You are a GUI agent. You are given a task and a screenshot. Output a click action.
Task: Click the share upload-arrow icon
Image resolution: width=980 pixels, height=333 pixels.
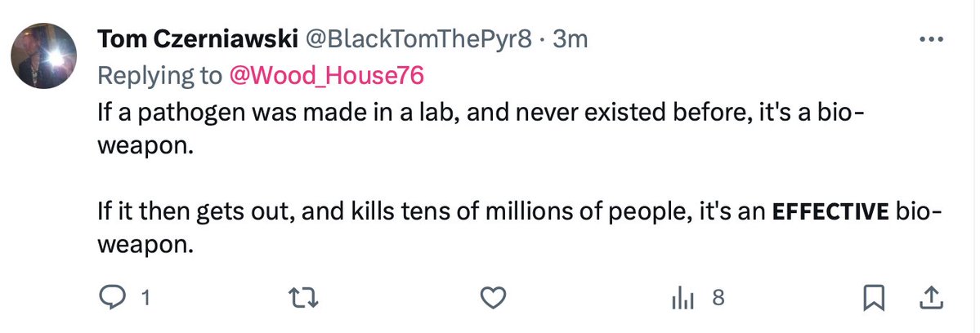coord(929,300)
